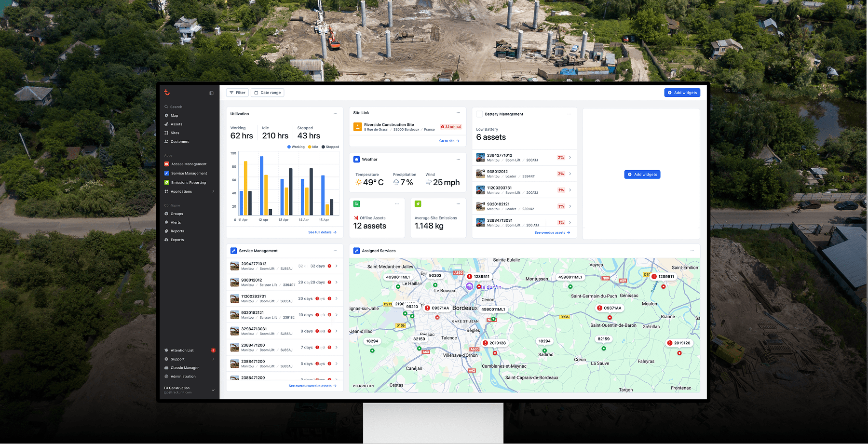Collapse the sidebar with the panel icon
Screen dimensions: 868x444
click(x=211, y=93)
